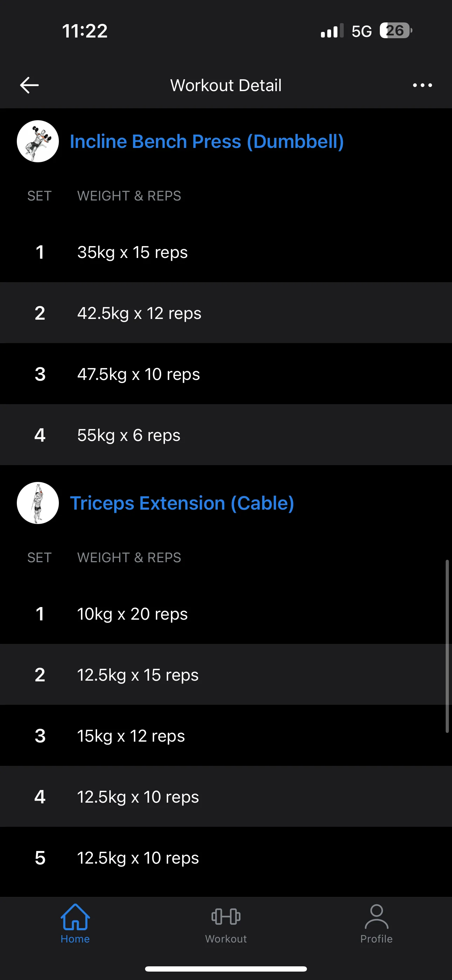
Task: Tap the Incline Bench Press exercise thumbnail
Action: (38, 142)
